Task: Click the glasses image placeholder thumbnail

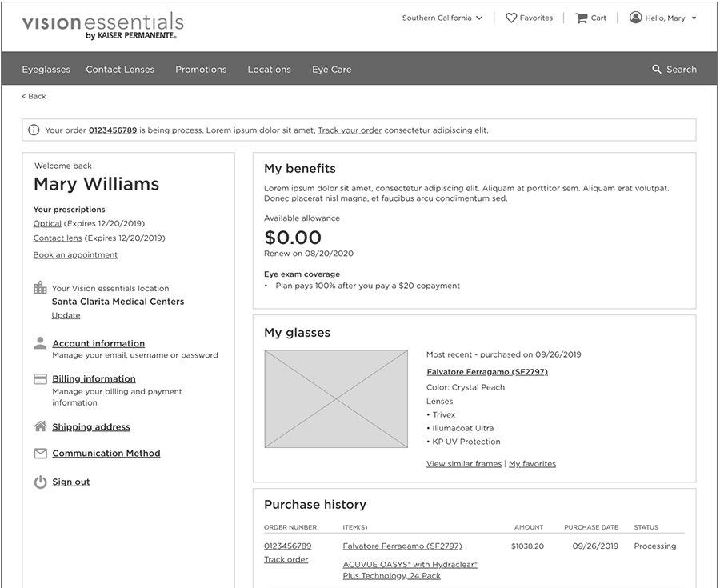Action: pos(336,398)
